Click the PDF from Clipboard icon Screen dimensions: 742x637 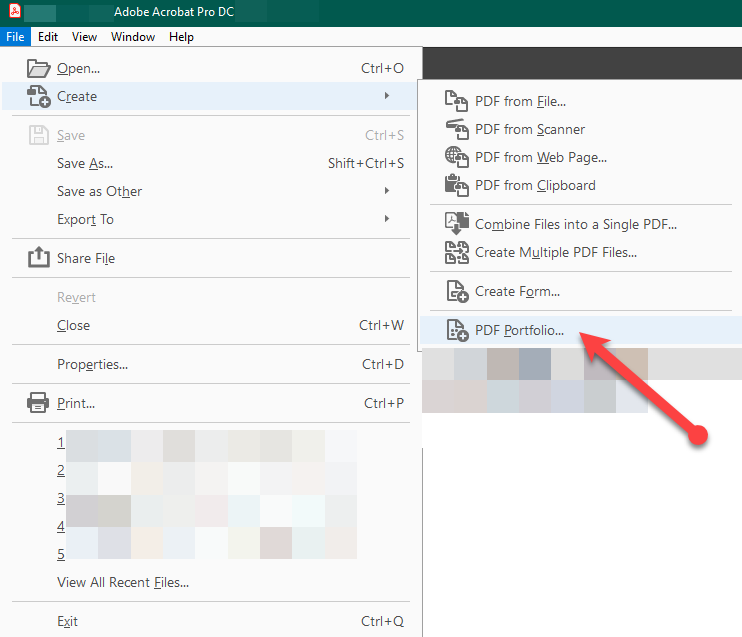(457, 185)
